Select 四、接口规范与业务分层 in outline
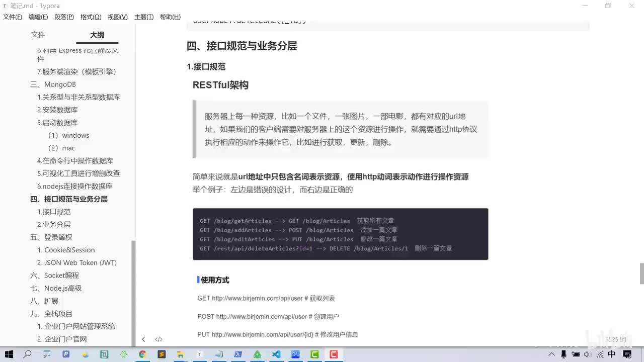Screen dimensions: 644x362 point(68,199)
